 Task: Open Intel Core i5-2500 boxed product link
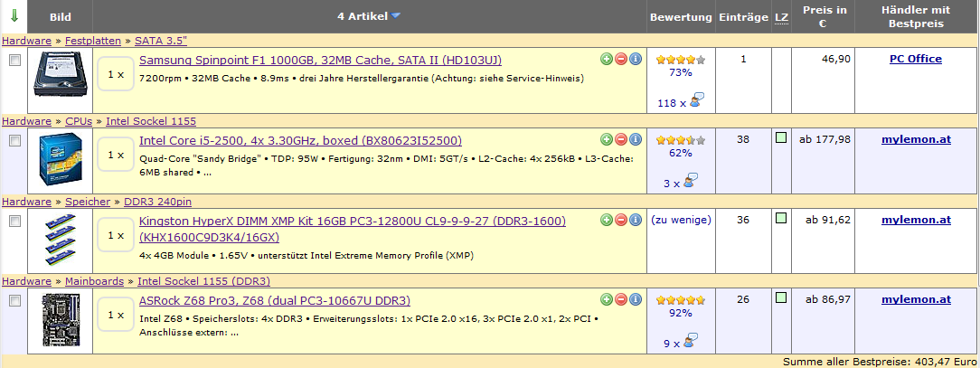click(300, 140)
